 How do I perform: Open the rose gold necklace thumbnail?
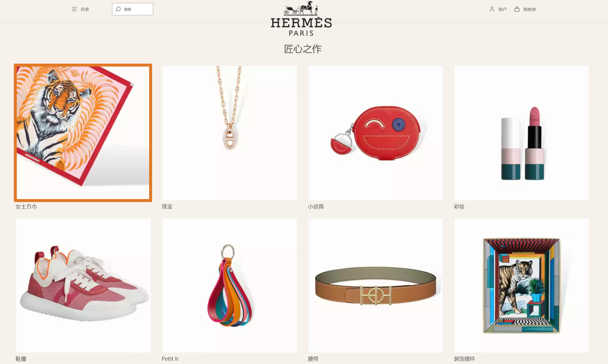click(230, 133)
